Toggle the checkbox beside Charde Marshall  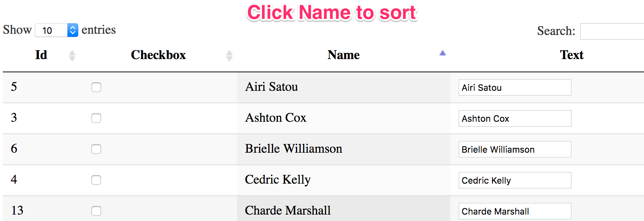pyautogui.click(x=96, y=211)
